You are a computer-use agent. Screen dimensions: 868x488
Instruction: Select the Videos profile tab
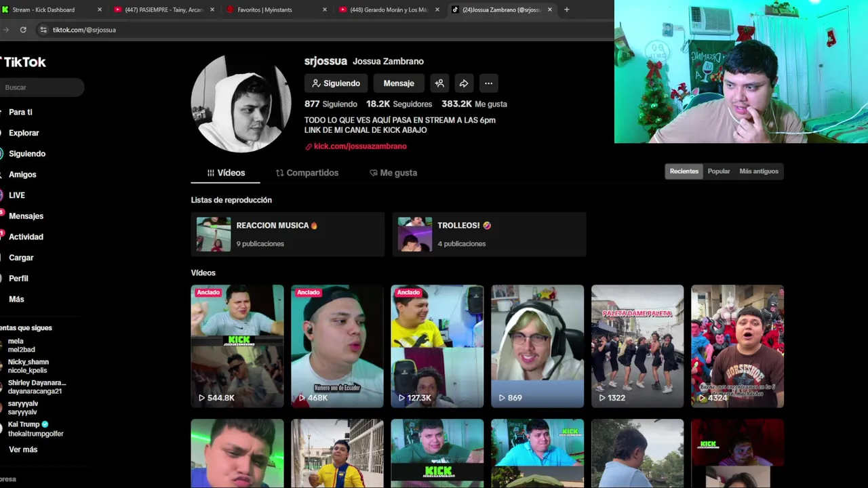click(x=226, y=173)
